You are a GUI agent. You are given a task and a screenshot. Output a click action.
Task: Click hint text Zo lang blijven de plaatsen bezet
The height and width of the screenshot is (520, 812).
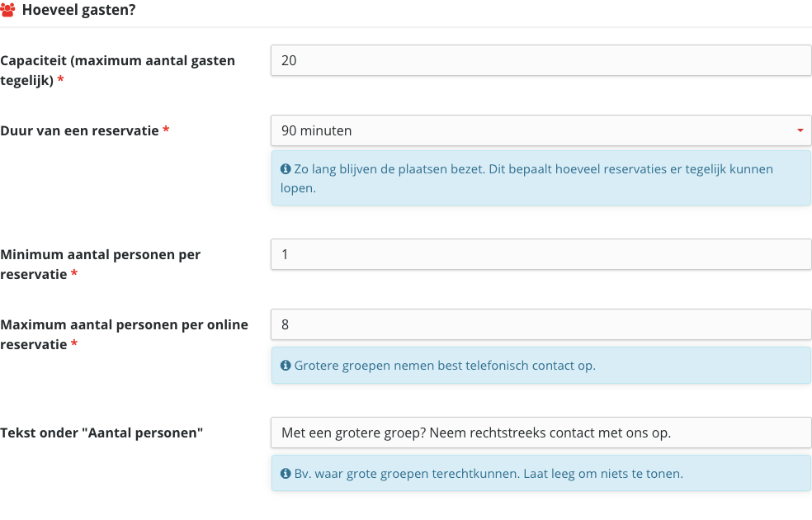389,169
